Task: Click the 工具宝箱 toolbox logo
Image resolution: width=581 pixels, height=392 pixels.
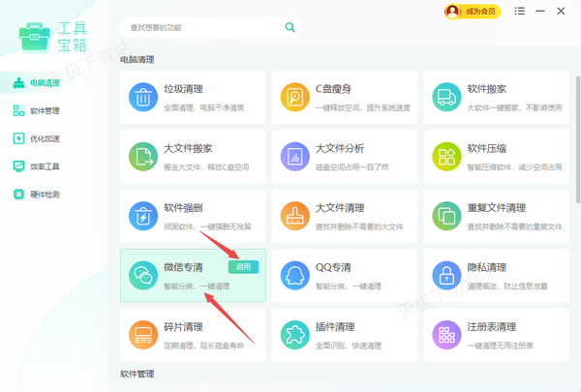Action: pyautogui.click(x=35, y=37)
